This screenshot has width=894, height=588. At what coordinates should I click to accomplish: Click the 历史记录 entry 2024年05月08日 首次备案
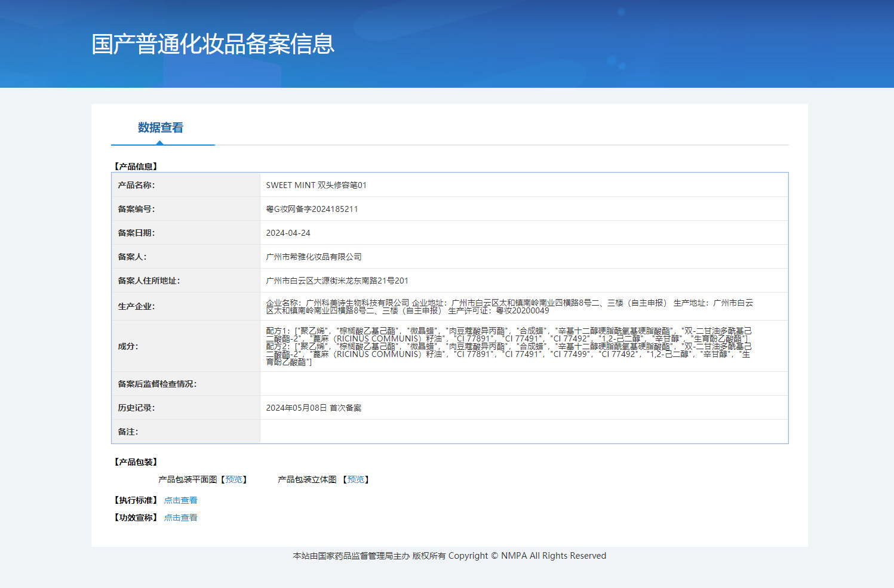click(x=314, y=408)
